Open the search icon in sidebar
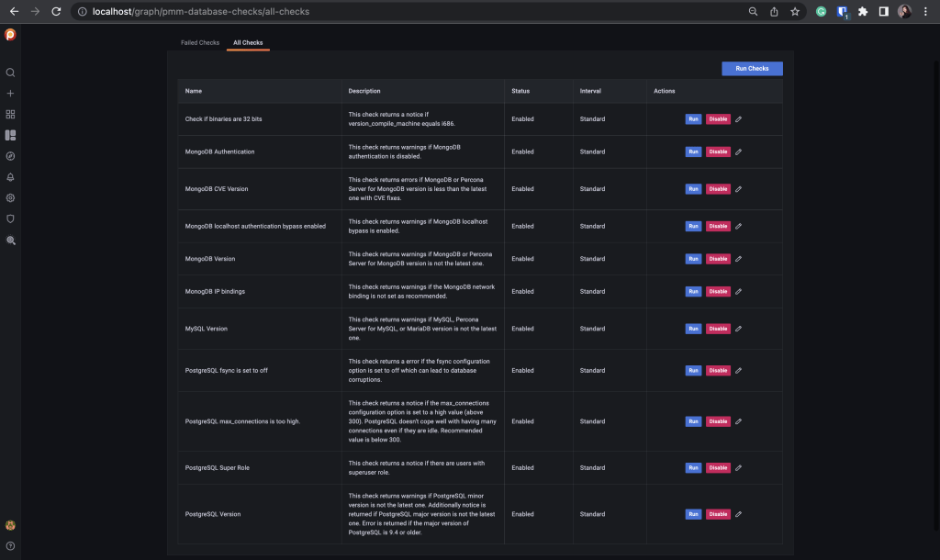Viewport: 940px width, 560px height. coord(10,73)
